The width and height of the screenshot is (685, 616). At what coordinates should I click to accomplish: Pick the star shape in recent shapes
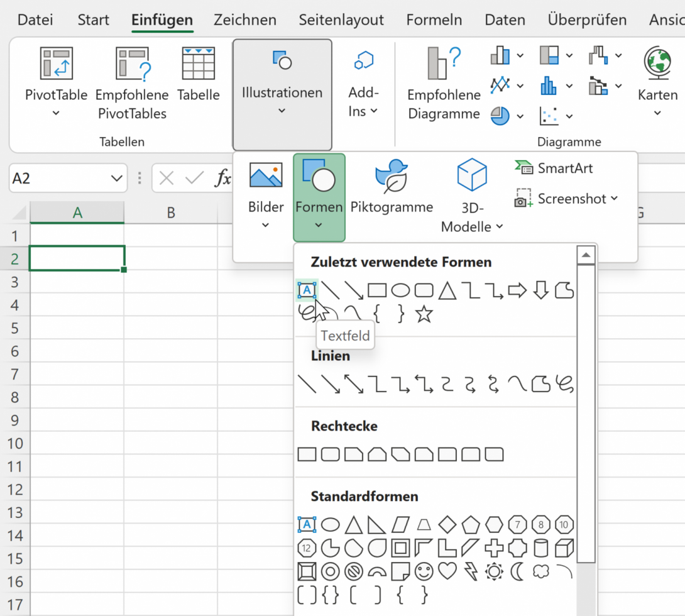424,314
